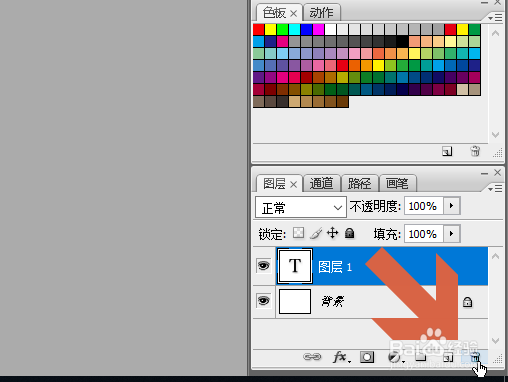Screen dimensions: 508x382
Task: Open the 填充 slider arrow
Action: coord(452,234)
